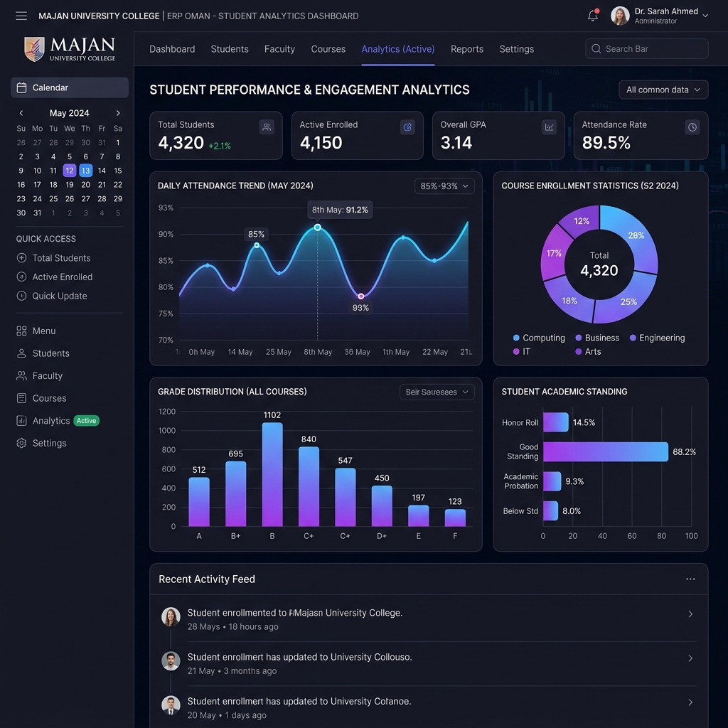The width and height of the screenshot is (728, 728).
Task: Click the Calendar sidebar button label
Action: (x=50, y=87)
